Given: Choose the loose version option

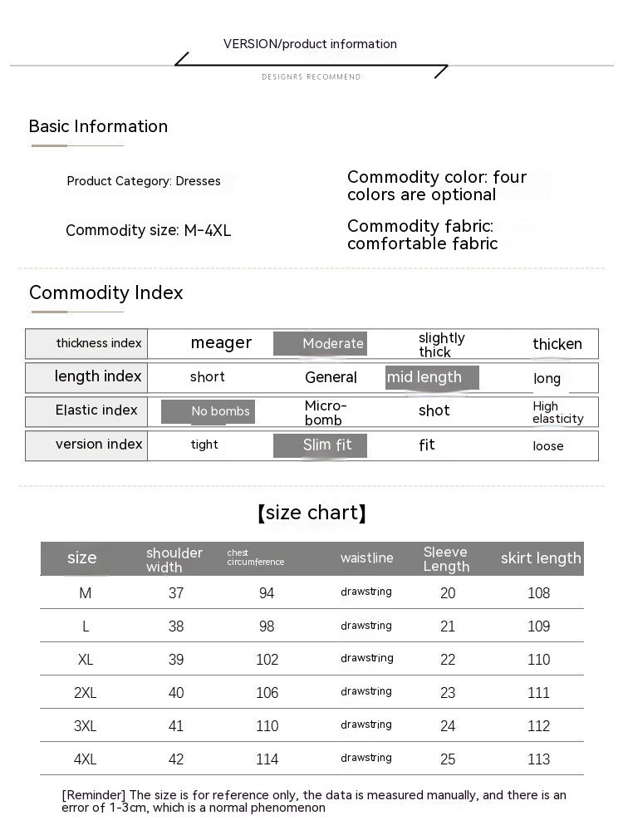Looking at the screenshot, I should tap(547, 445).
